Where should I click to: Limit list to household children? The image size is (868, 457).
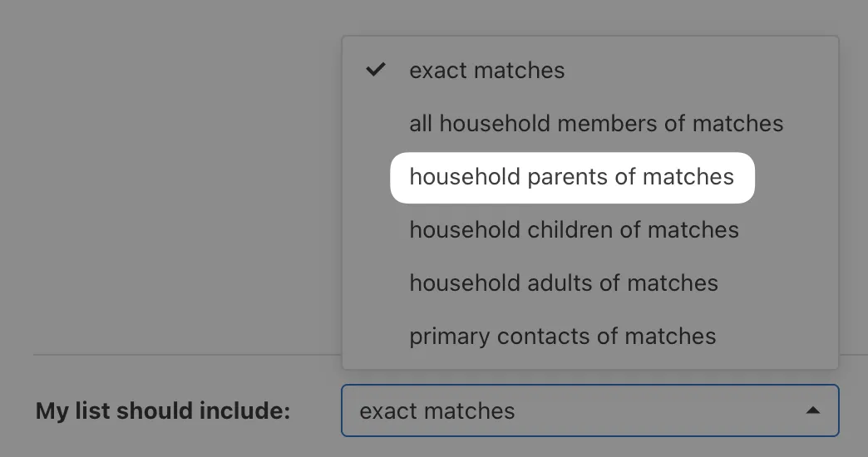[x=574, y=230]
